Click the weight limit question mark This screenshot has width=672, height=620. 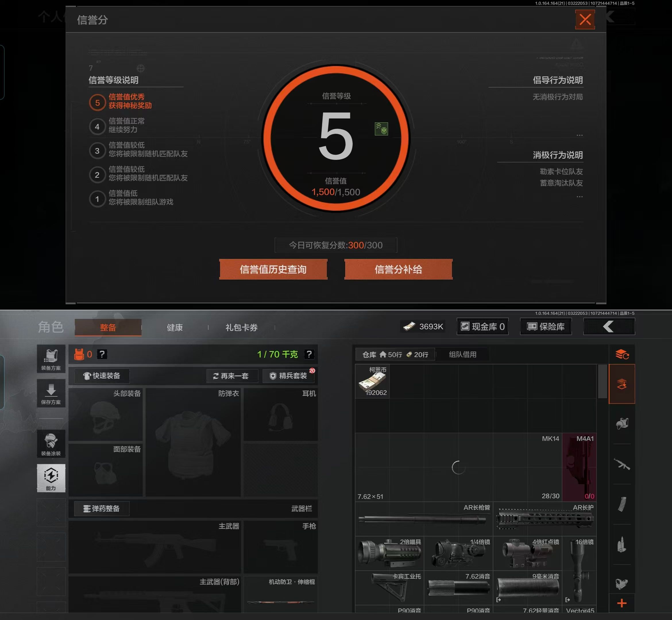coord(309,354)
